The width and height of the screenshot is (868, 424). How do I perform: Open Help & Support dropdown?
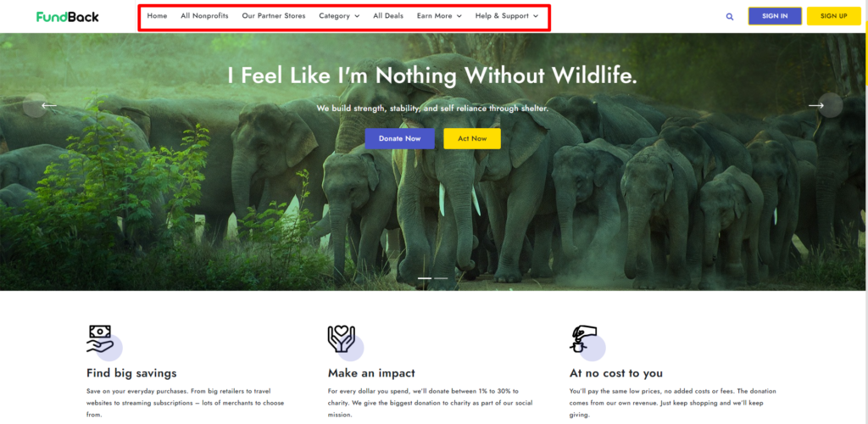(x=507, y=16)
